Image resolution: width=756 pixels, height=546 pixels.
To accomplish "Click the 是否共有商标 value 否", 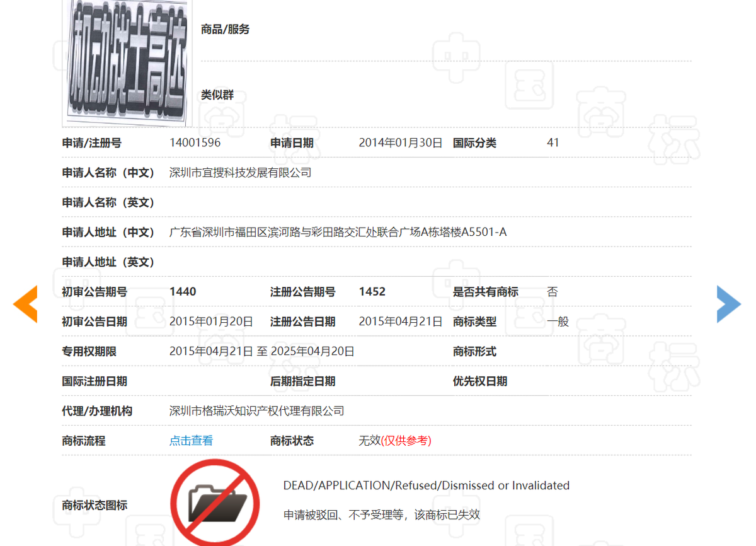I will point(551,291).
